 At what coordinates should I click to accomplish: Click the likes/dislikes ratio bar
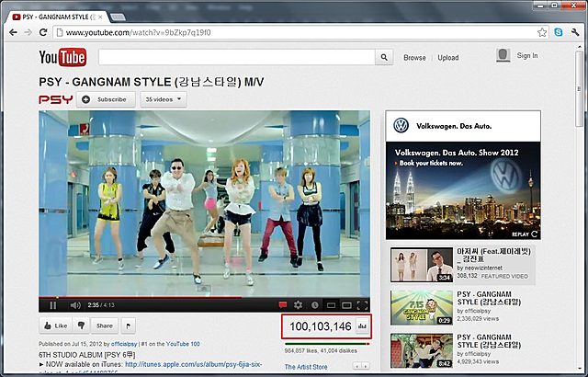point(327,344)
